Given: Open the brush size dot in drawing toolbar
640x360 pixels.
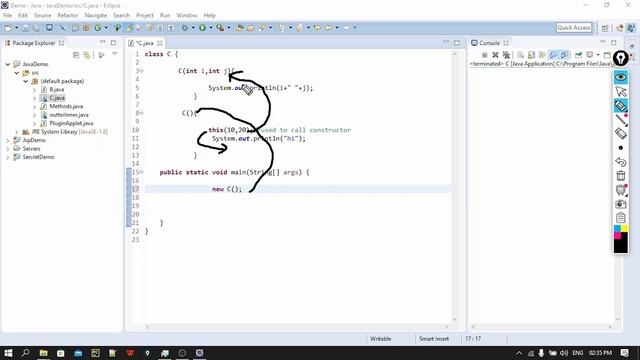Looking at the screenshot, I should pyautogui.click(x=621, y=147).
